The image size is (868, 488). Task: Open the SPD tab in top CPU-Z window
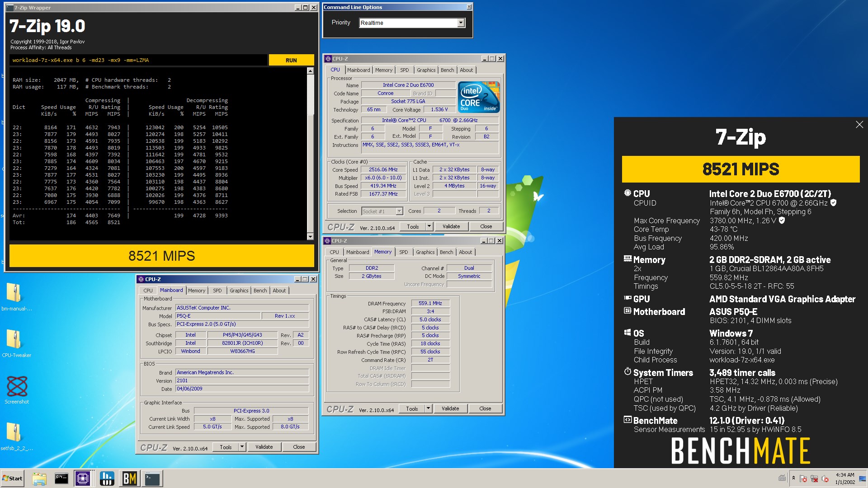(x=404, y=70)
